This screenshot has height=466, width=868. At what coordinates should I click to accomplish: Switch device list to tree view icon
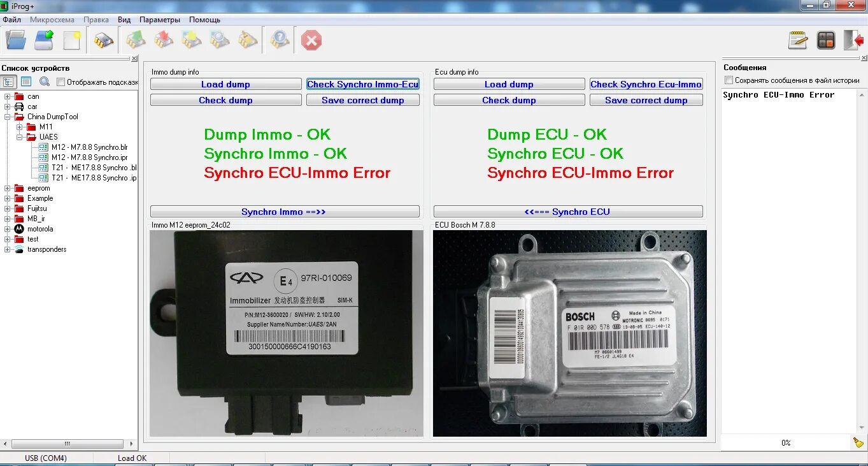click(9, 82)
